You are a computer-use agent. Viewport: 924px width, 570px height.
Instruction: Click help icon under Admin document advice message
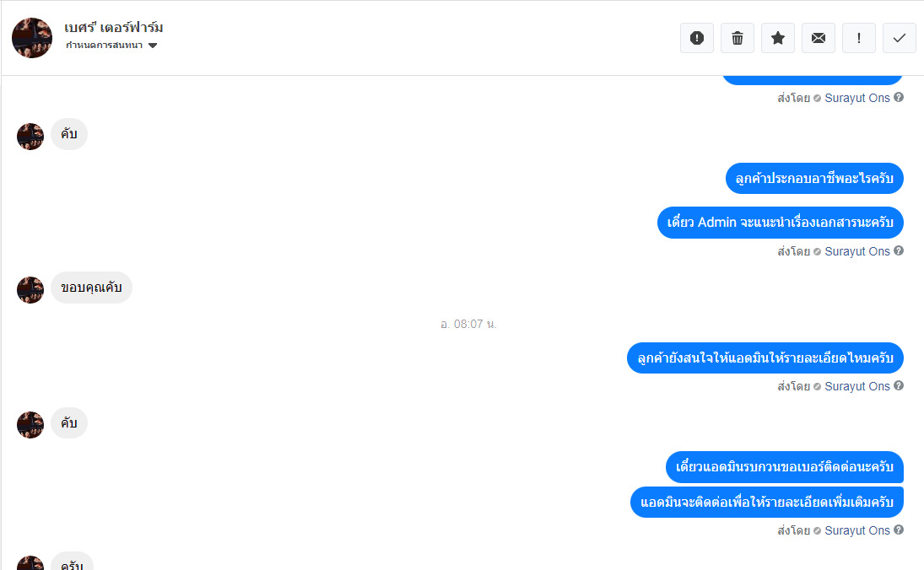click(x=899, y=250)
